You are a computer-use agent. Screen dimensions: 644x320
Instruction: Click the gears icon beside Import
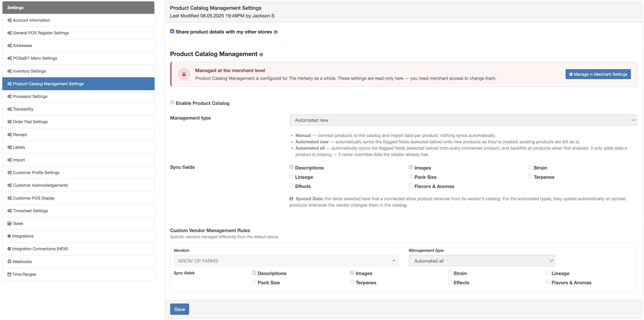pos(9,160)
